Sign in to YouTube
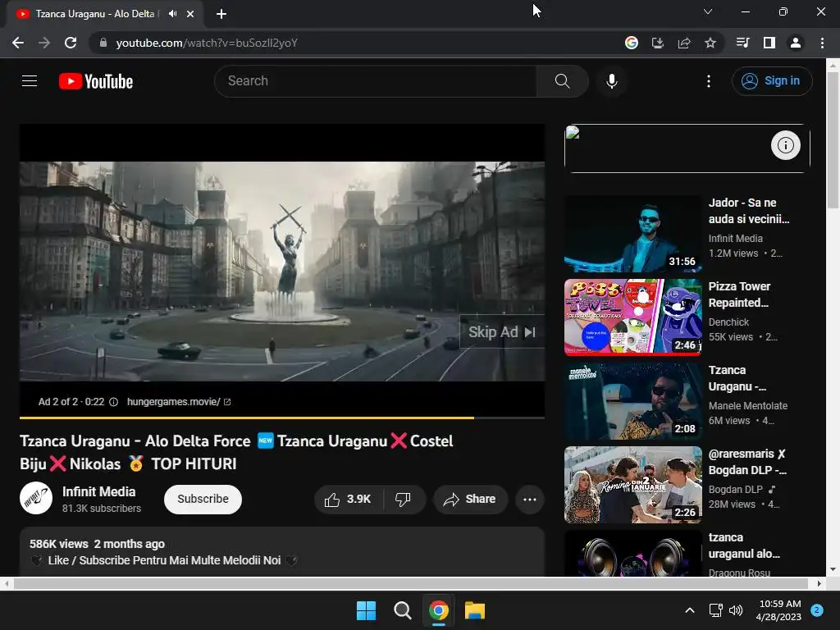840x630 pixels. (772, 81)
